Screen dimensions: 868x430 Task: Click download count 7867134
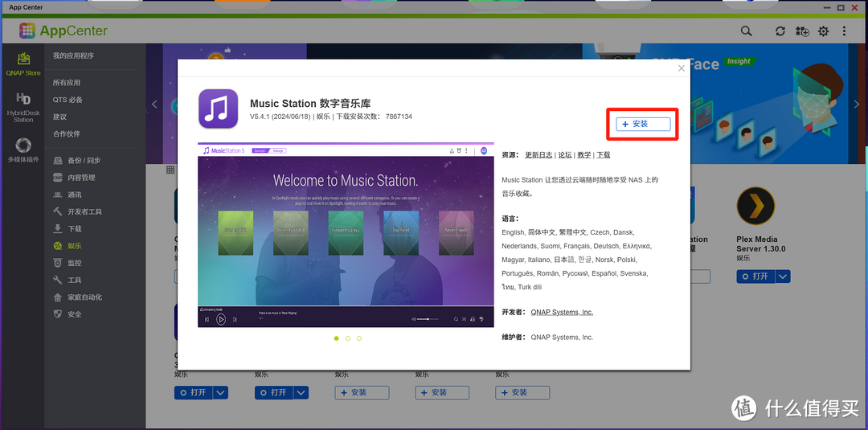399,117
